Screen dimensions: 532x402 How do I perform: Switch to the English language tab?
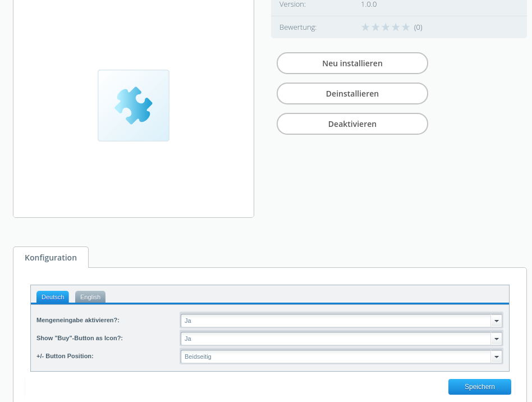pos(90,297)
